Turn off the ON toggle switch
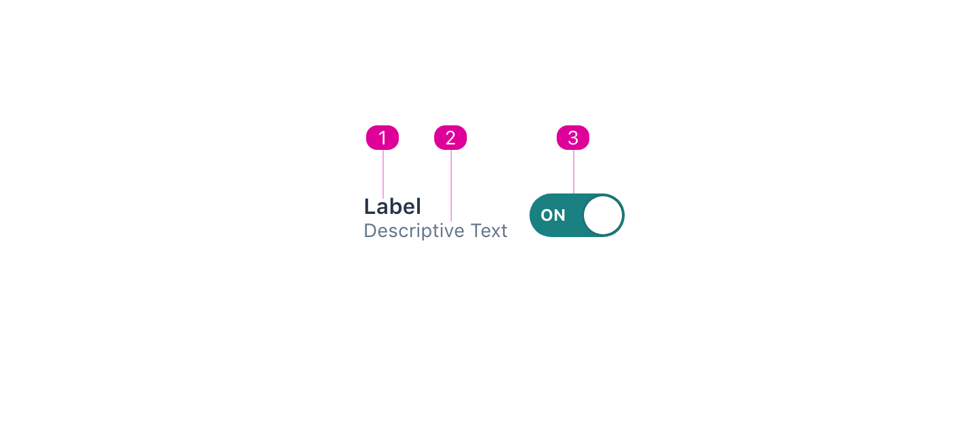Viewport: 980px width, 436px height. click(x=577, y=215)
